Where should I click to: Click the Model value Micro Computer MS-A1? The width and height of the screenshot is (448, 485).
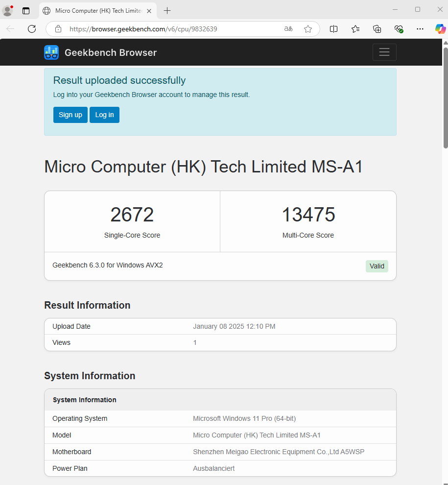tap(257, 435)
